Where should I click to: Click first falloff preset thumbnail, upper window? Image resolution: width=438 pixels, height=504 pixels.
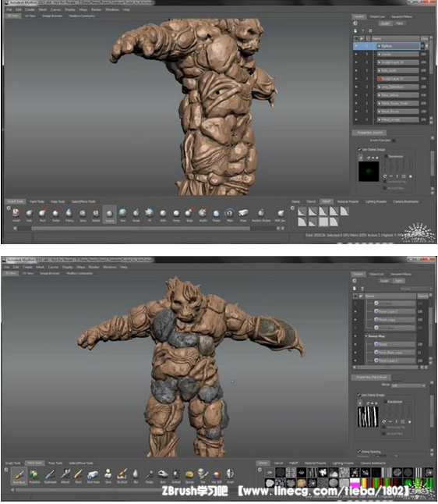click(302, 211)
